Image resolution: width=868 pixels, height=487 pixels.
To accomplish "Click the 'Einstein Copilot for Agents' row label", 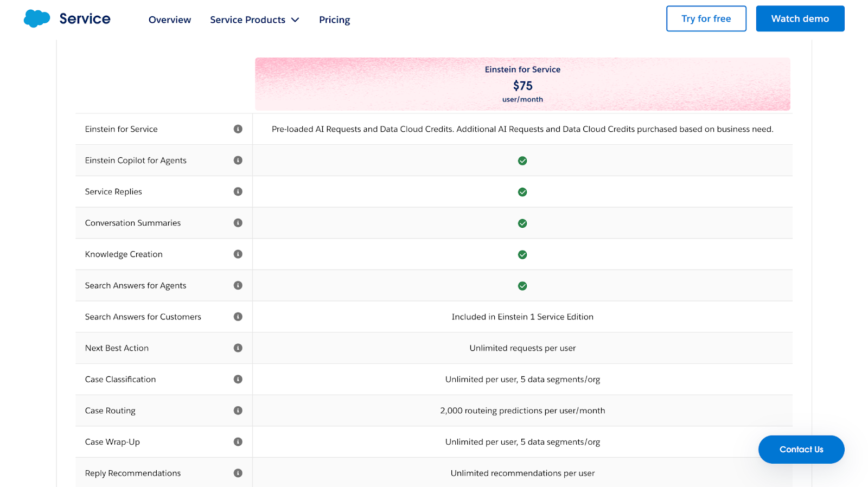I will pos(136,161).
